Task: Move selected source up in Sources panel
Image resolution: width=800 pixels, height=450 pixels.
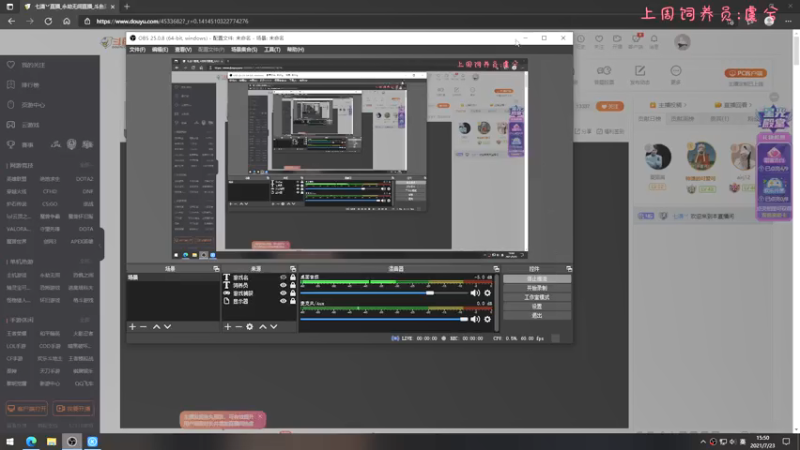Action: pyautogui.click(x=263, y=327)
